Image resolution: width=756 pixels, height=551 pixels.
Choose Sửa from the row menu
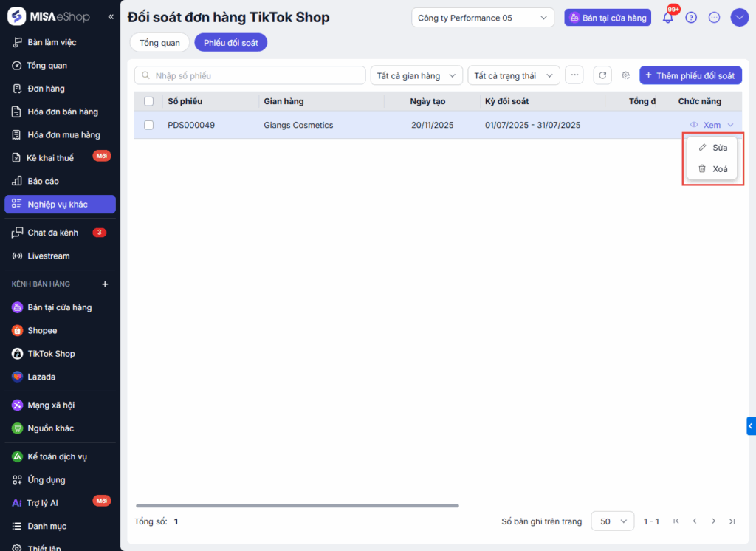pos(712,148)
